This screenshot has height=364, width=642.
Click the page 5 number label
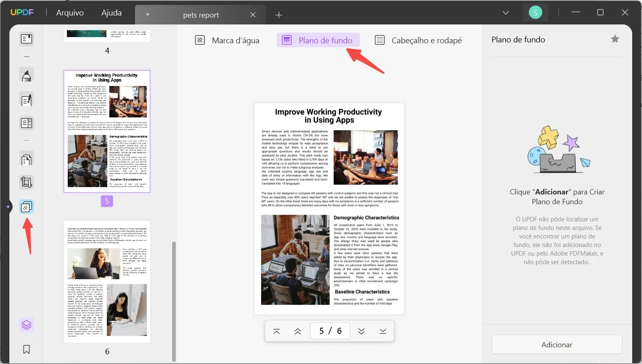(107, 201)
